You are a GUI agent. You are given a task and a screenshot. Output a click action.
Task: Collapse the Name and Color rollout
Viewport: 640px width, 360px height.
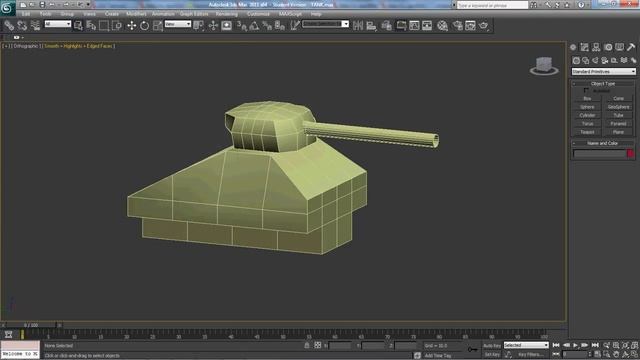603,143
